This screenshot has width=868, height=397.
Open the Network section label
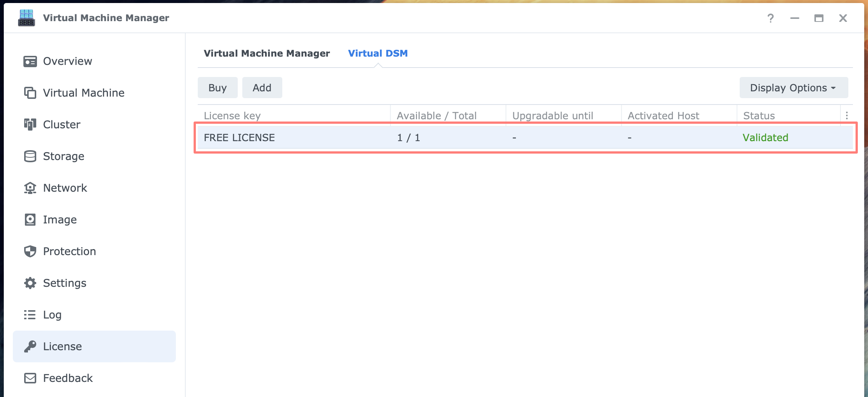[x=65, y=188]
